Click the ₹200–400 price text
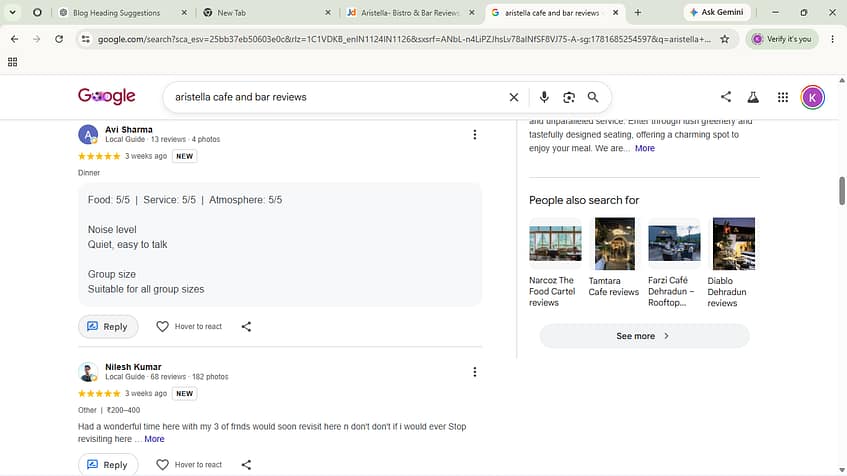Image resolution: width=847 pixels, height=476 pixels. (x=123, y=410)
